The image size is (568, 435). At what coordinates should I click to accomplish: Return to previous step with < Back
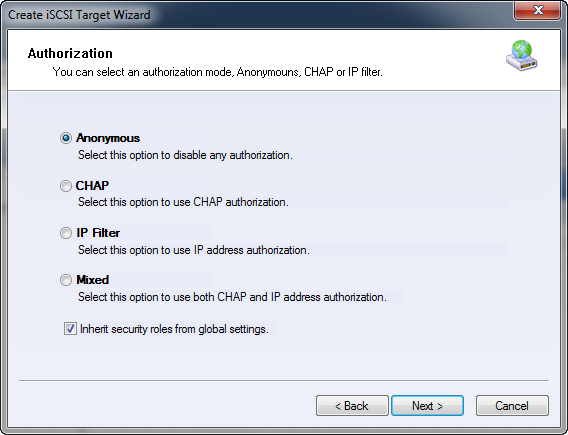[352, 406]
